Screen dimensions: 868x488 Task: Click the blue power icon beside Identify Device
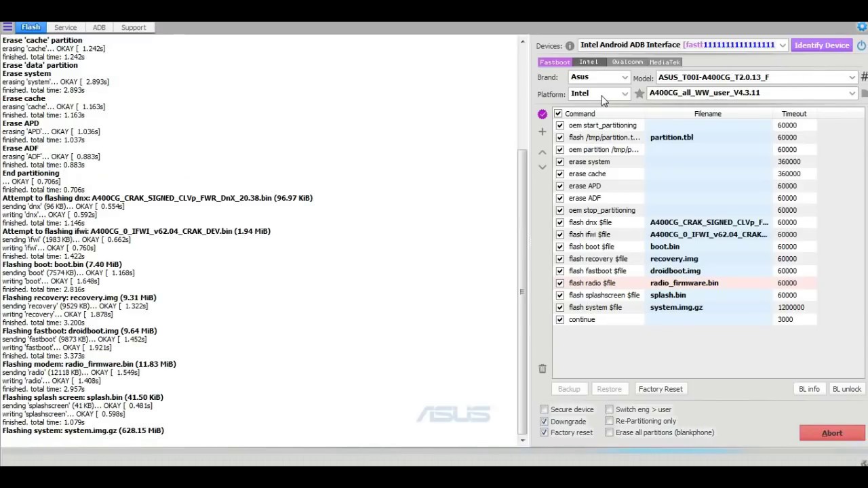point(861,45)
